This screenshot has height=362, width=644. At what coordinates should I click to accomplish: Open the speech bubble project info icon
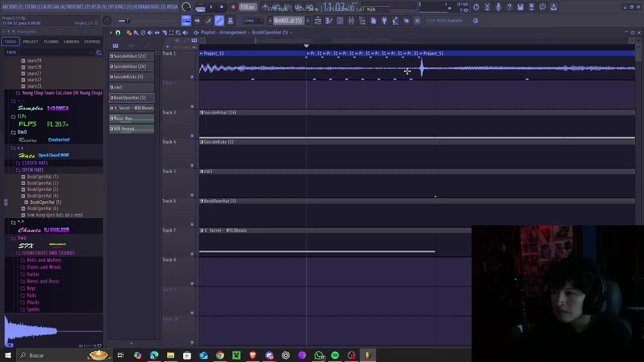[x=542, y=7]
